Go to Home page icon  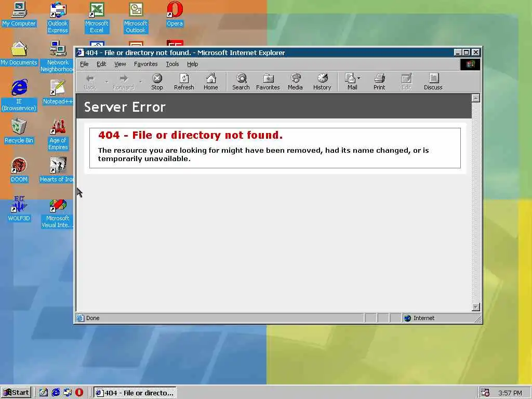[x=211, y=82]
